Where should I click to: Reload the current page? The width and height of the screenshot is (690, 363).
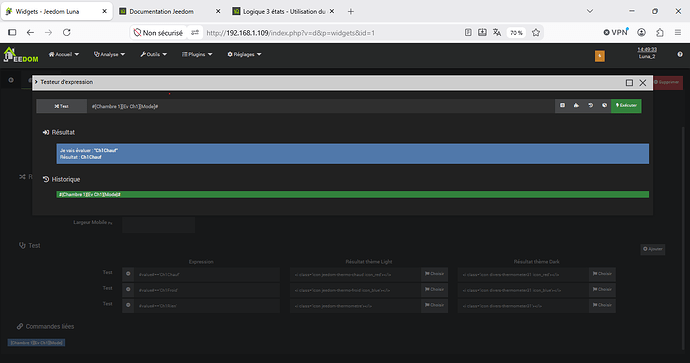(67, 33)
